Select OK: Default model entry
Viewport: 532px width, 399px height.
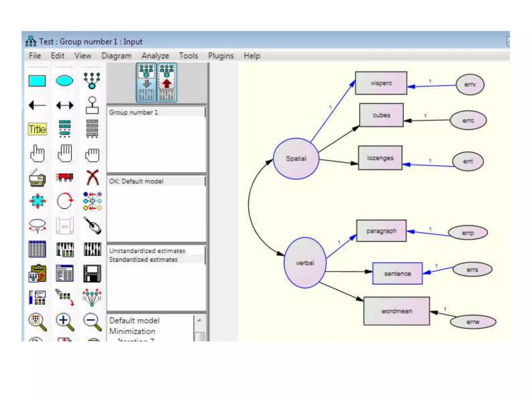136,181
